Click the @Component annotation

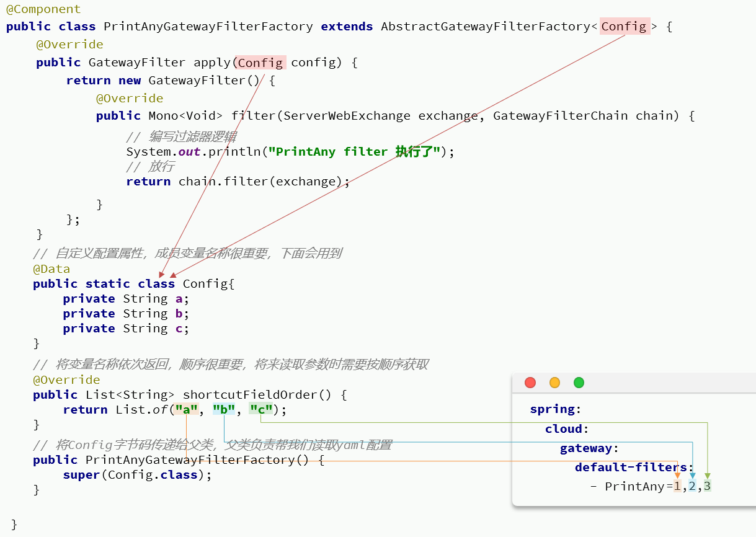pos(43,9)
